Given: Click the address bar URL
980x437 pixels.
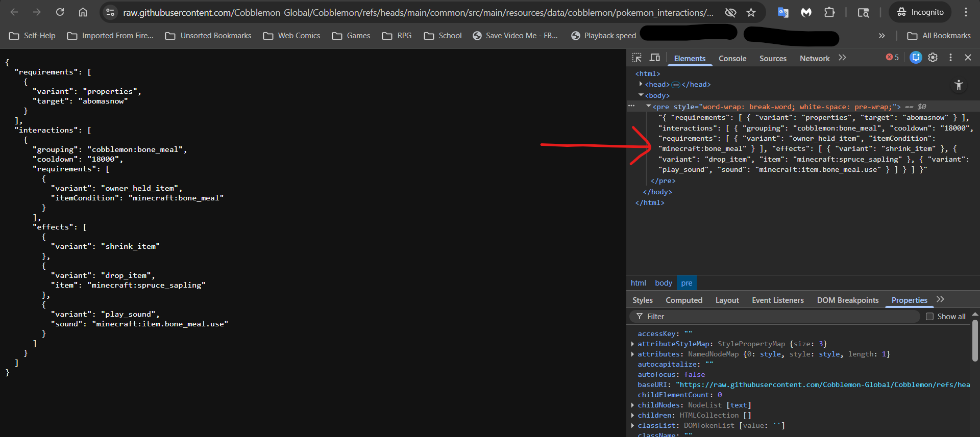Looking at the screenshot, I should (418, 12).
